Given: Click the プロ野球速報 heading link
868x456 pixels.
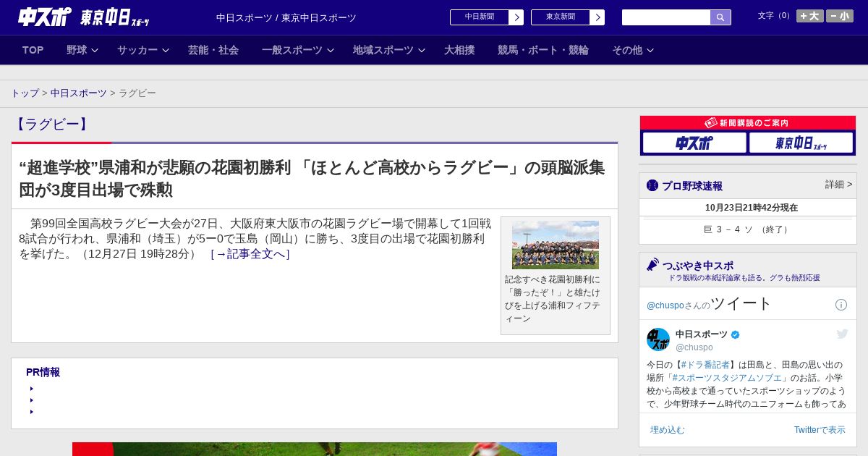Looking at the screenshot, I should 692,186.
